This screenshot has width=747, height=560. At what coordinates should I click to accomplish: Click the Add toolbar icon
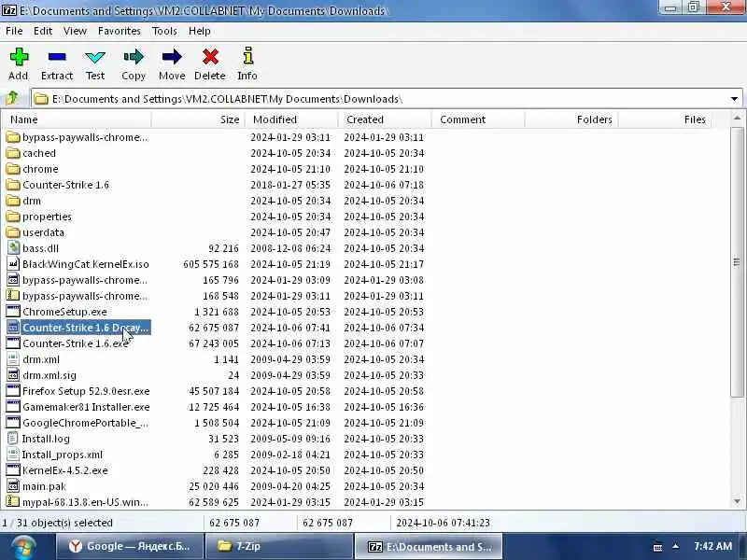[19, 57]
